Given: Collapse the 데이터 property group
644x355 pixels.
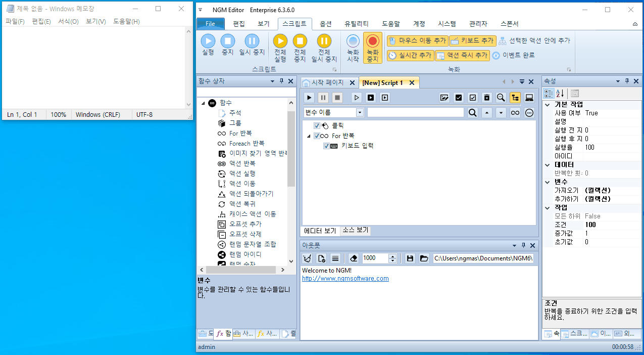Looking at the screenshot, I should pos(548,165).
